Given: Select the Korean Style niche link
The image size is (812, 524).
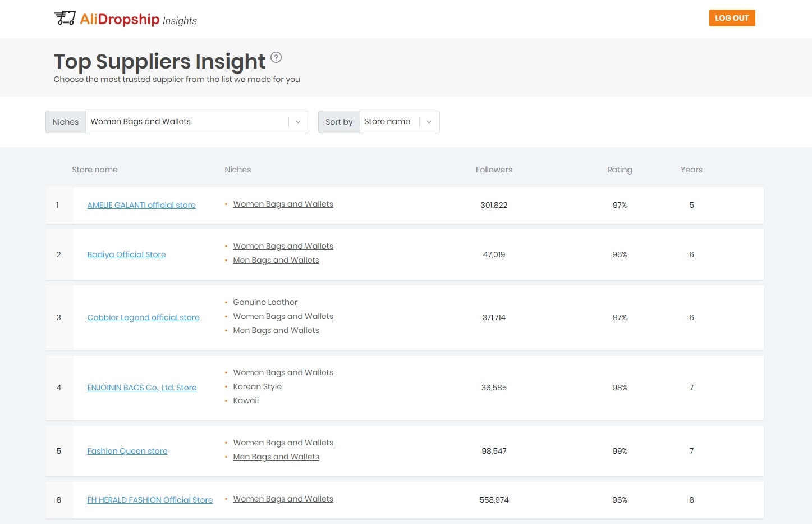Looking at the screenshot, I should (x=257, y=387).
